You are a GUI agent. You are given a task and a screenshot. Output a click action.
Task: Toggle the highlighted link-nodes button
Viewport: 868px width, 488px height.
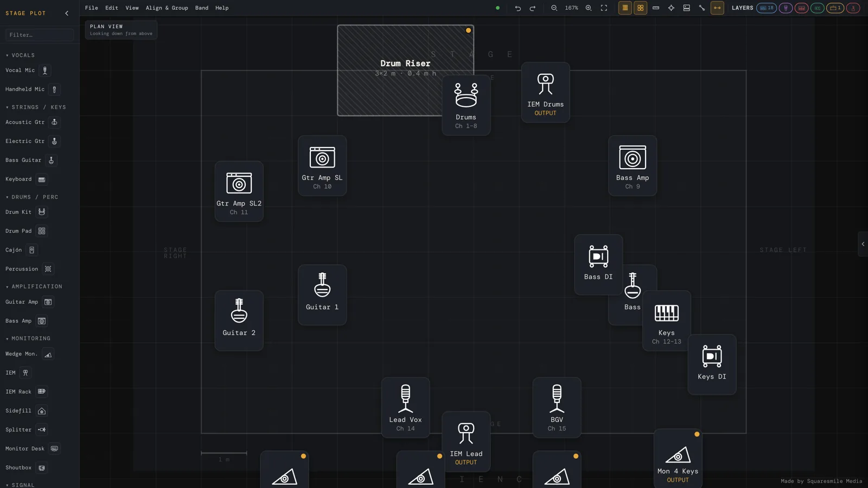coord(717,8)
